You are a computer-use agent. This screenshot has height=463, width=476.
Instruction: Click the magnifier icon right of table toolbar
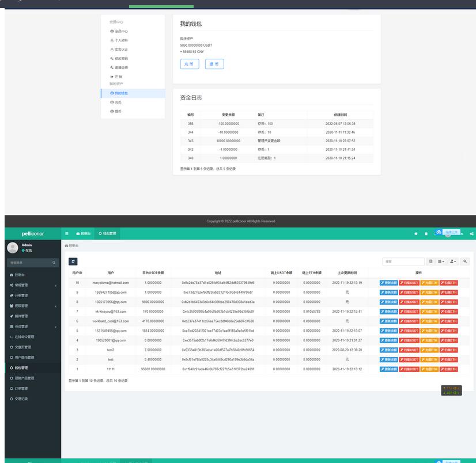tap(465, 261)
